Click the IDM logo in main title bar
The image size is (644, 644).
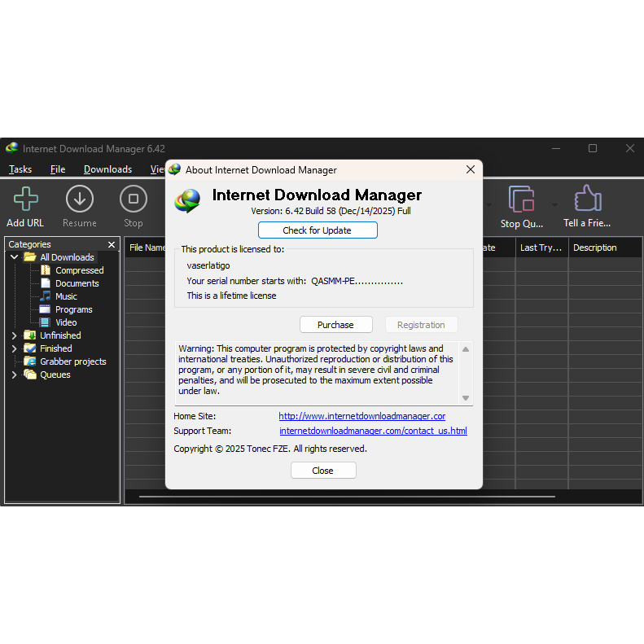tap(12, 148)
